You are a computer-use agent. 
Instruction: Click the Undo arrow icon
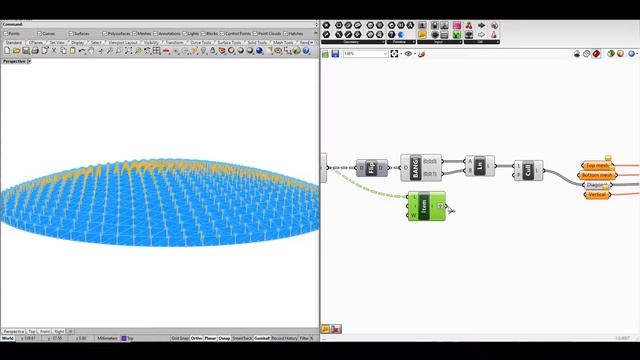(82, 51)
